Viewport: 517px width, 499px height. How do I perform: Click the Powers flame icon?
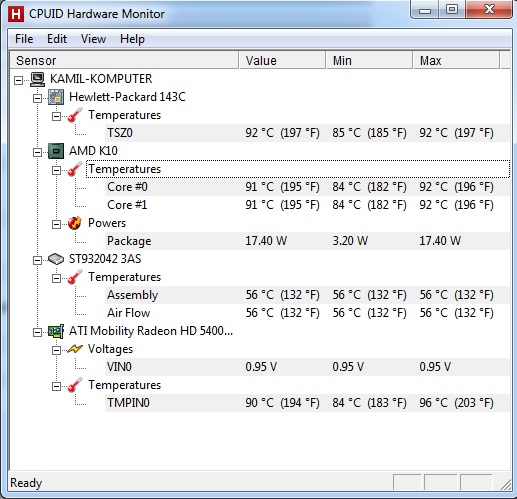75,223
